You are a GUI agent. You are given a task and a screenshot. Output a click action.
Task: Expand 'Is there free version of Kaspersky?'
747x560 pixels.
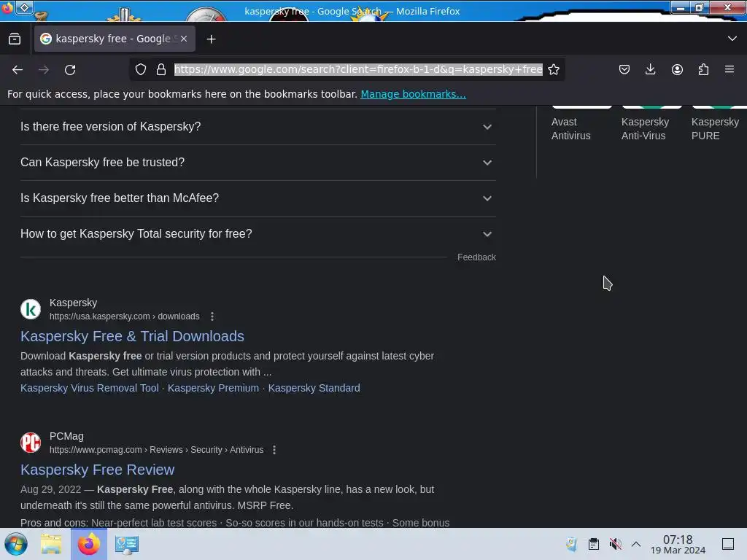(x=258, y=127)
